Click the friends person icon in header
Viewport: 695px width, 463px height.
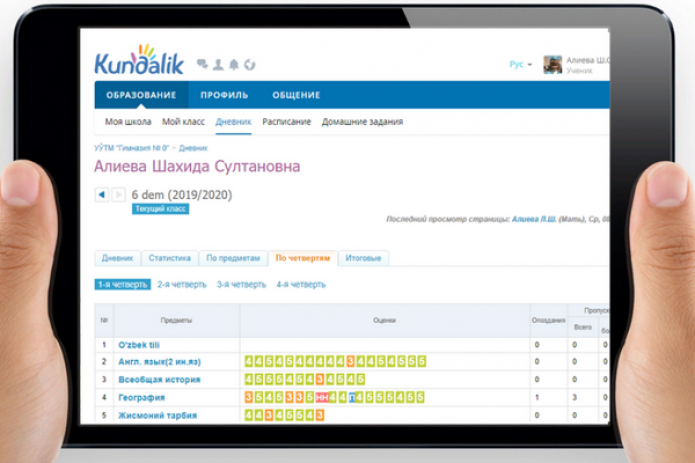[x=218, y=65]
